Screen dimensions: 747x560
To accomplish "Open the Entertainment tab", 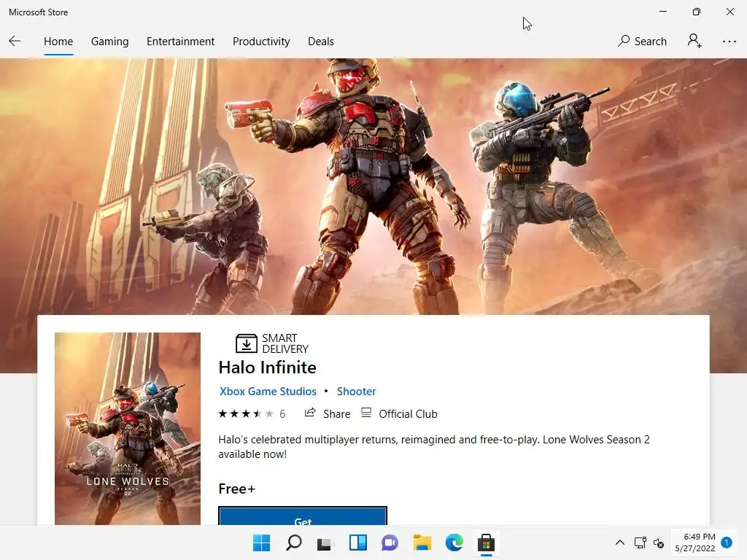I will 180,42.
